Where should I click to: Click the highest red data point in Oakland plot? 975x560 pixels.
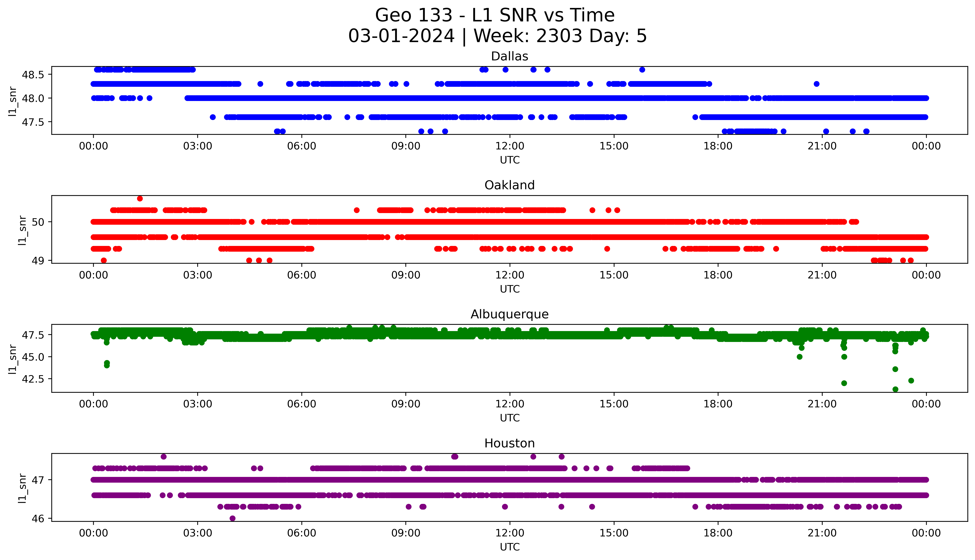point(140,198)
